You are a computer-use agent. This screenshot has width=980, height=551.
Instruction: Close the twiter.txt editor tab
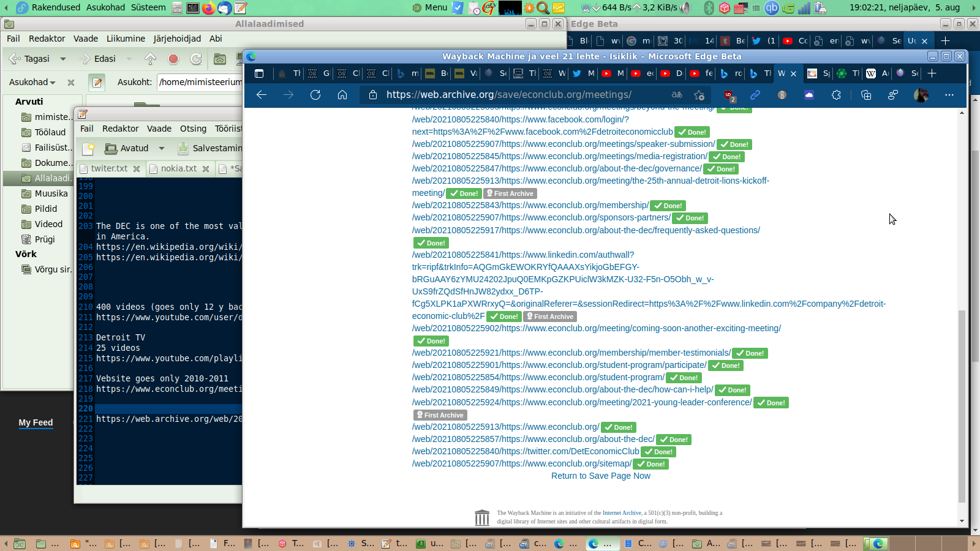(137, 169)
